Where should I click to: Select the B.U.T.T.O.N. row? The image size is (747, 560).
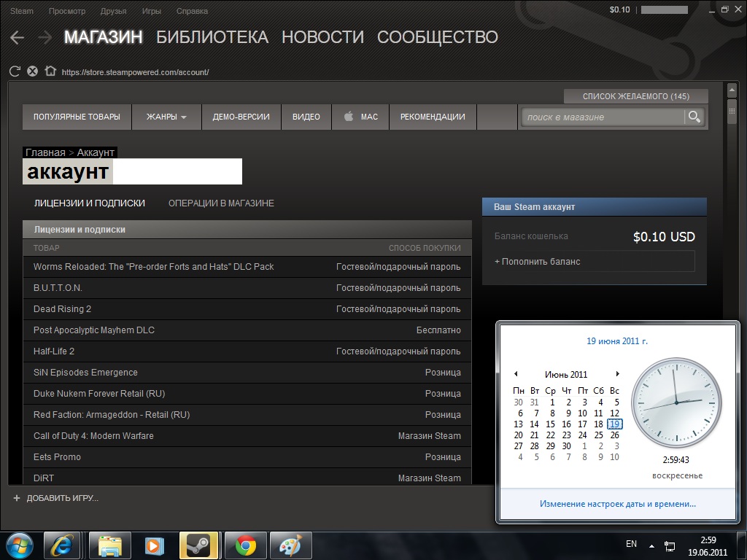click(247, 288)
